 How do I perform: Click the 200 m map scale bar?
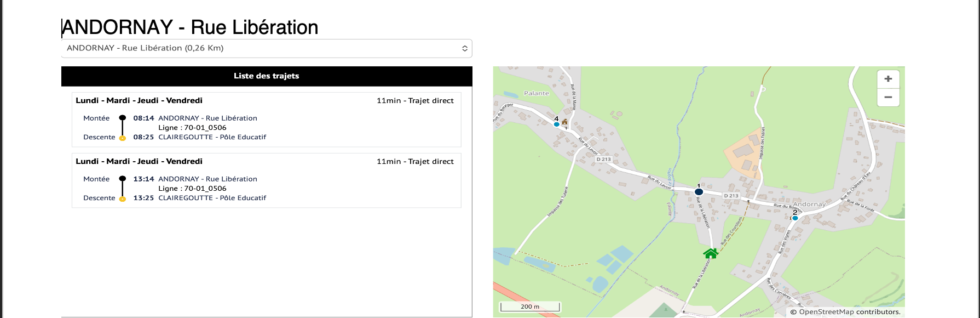click(x=530, y=306)
